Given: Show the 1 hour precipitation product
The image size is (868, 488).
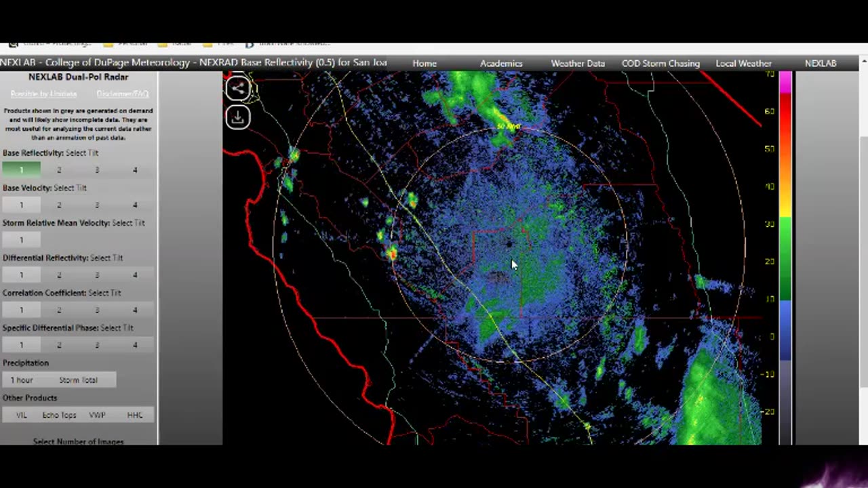Looking at the screenshot, I should coord(21,380).
